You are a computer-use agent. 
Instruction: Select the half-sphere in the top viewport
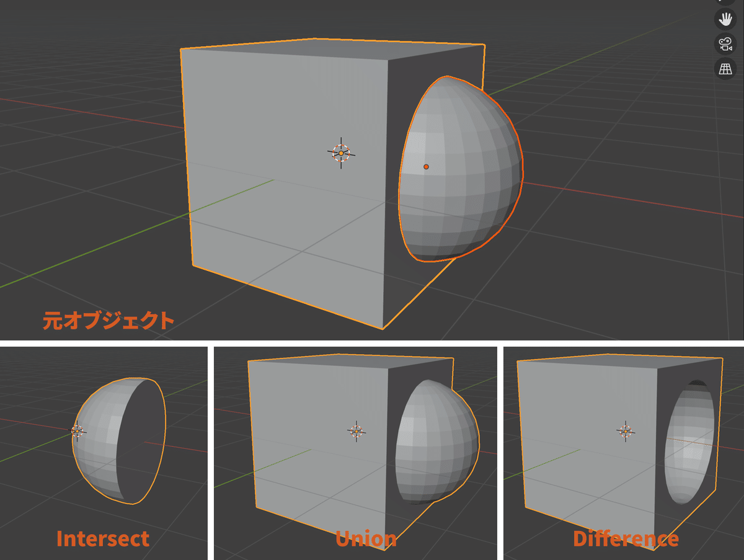[x=461, y=169]
